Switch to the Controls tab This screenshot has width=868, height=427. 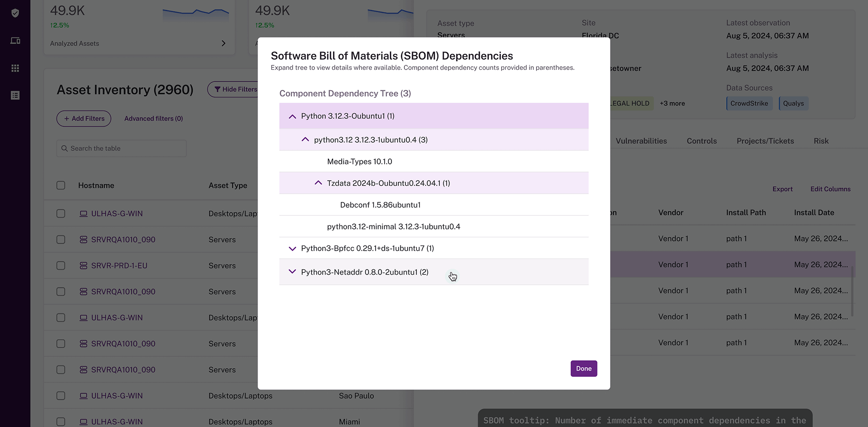click(702, 141)
